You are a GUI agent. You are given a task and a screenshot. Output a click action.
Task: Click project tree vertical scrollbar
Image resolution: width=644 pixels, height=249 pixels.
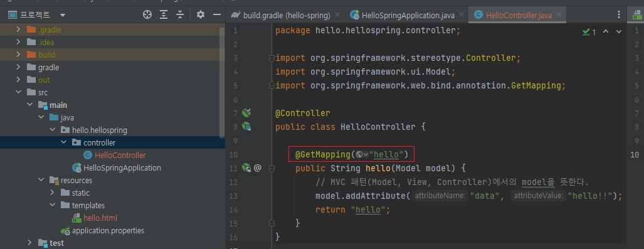point(222,82)
